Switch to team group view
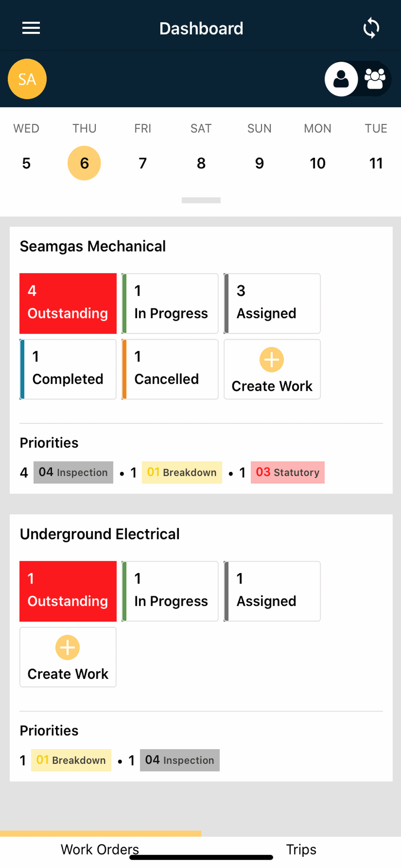 tap(375, 79)
